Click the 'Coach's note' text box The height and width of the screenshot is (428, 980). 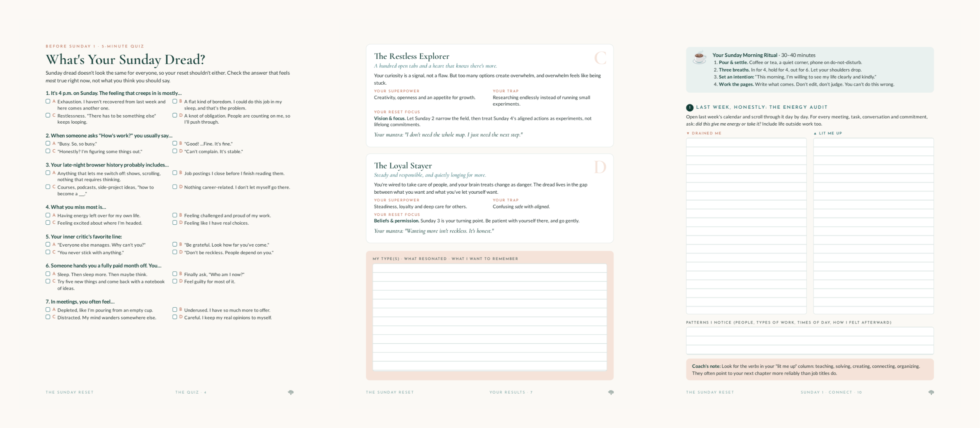tap(810, 369)
